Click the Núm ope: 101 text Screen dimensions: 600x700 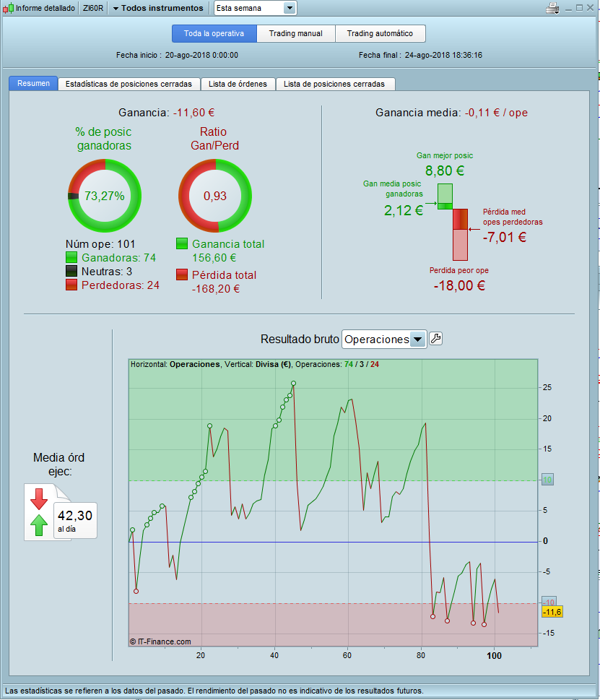pos(100,244)
